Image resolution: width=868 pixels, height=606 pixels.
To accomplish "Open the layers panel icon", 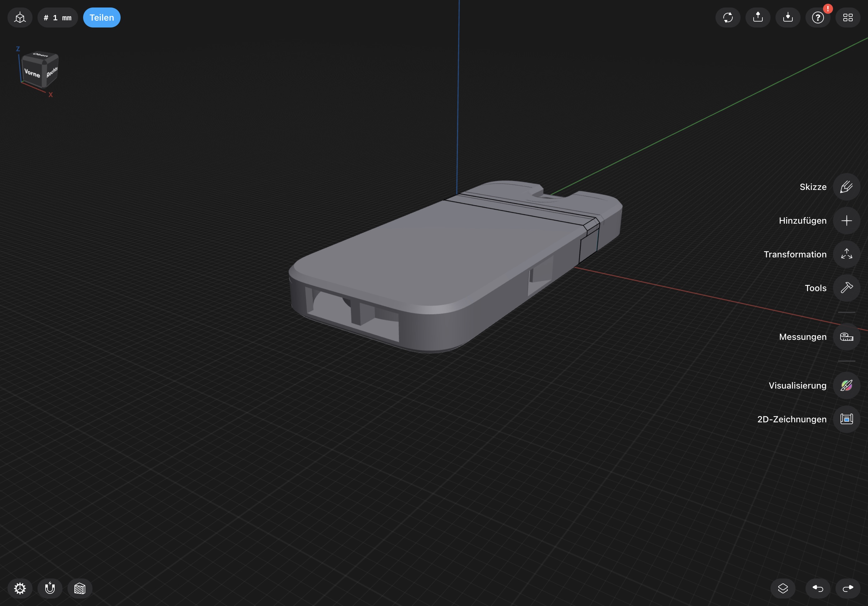I will pyautogui.click(x=783, y=588).
